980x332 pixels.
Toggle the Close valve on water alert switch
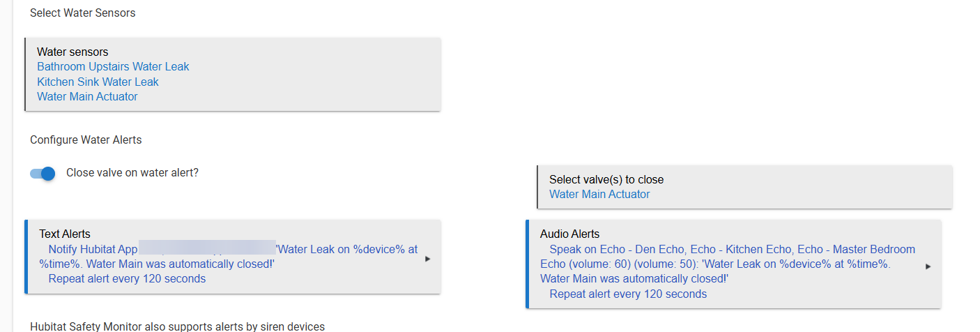[x=43, y=174]
